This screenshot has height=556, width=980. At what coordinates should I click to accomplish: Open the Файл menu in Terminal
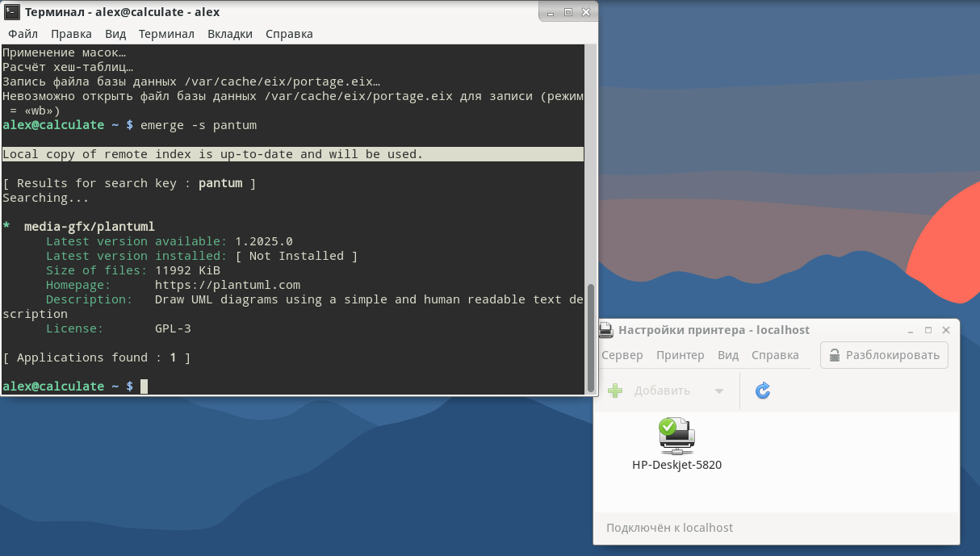[x=23, y=34]
